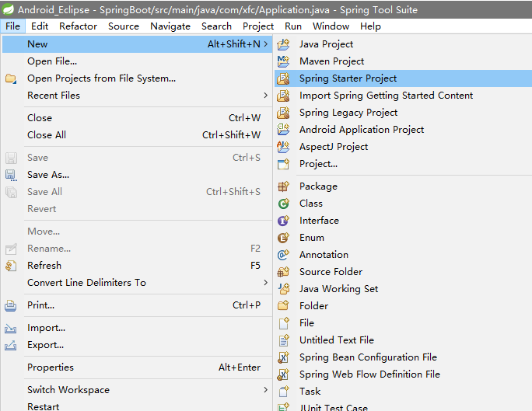The width and height of the screenshot is (532, 411).
Task: Open the Navigate menu
Action: [x=170, y=26]
